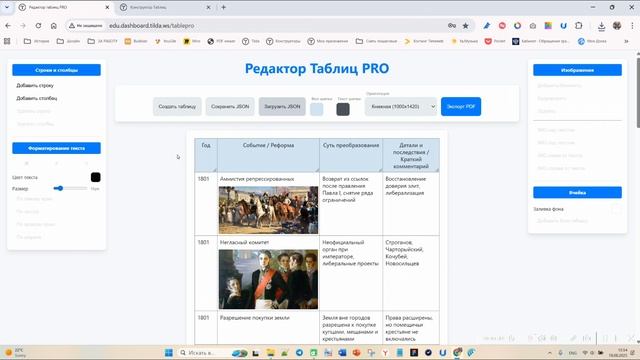Show hidden bookmarks with double chevron
The width and height of the screenshot is (640, 360).
(x=626, y=41)
